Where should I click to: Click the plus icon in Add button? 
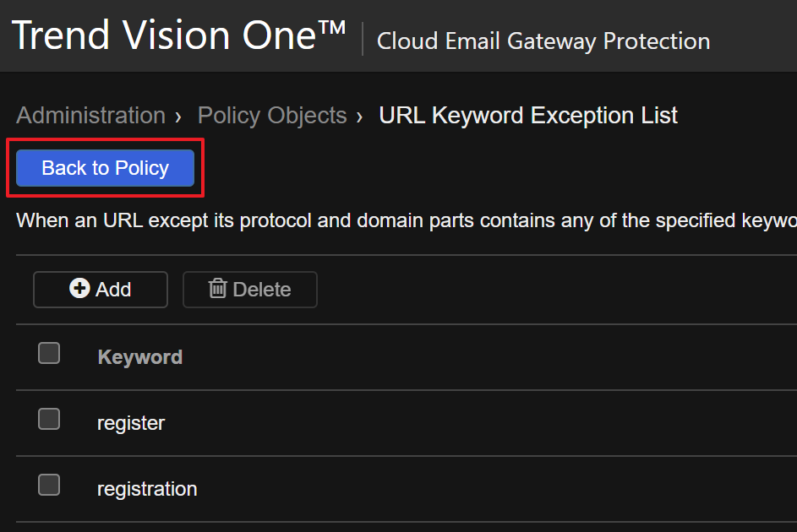point(79,289)
